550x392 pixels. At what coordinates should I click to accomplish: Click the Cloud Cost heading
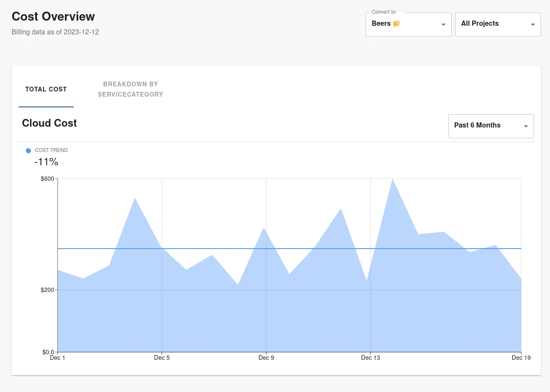click(x=49, y=123)
